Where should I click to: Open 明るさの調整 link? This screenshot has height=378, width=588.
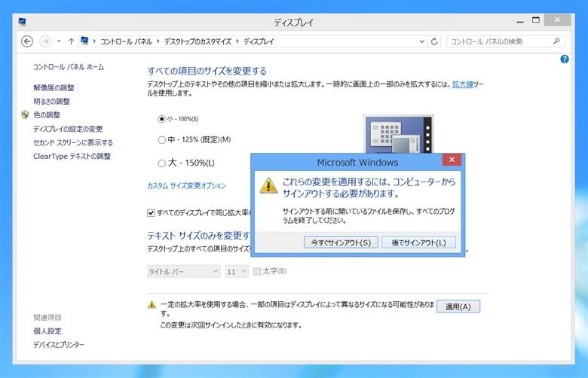tap(52, 102)
